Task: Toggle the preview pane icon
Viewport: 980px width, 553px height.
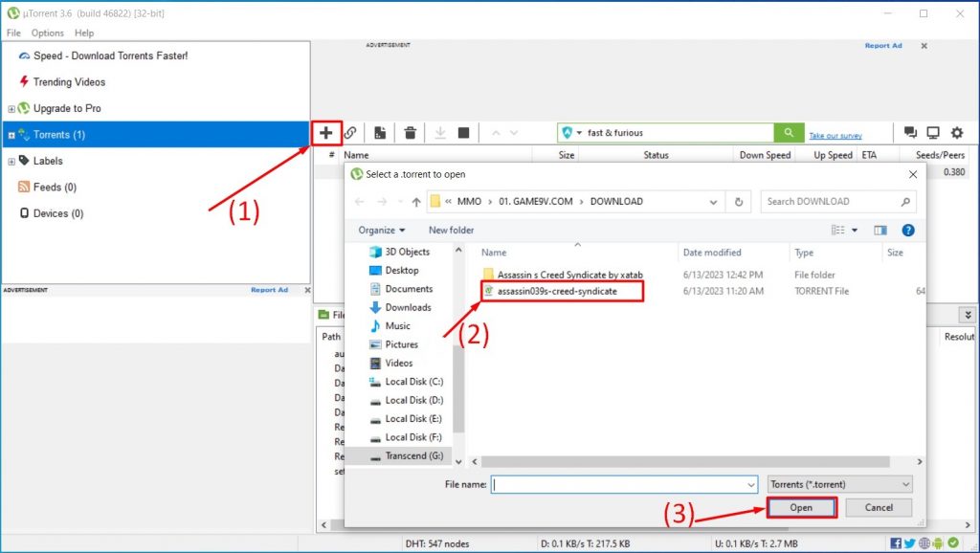Action: click(x=880, y=230)
